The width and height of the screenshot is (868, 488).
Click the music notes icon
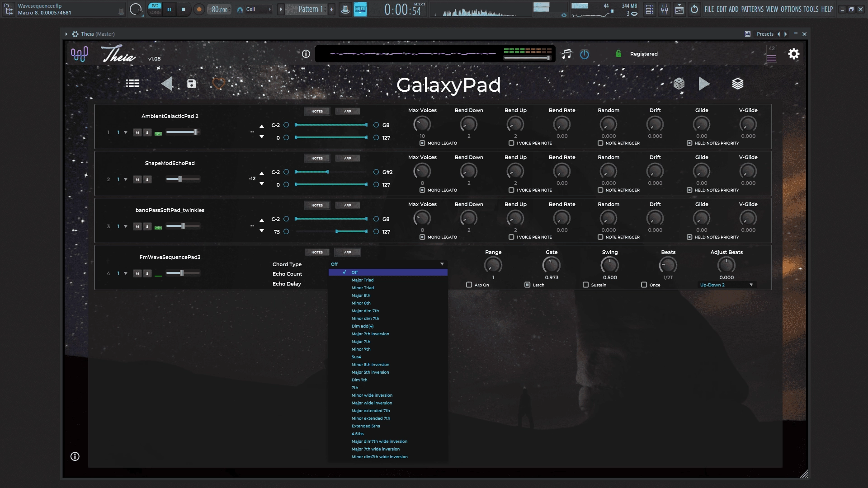566,54
